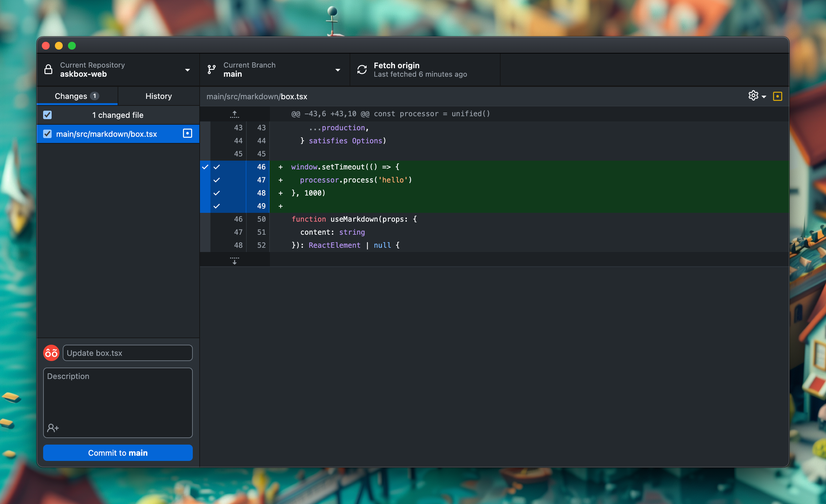Toggle the 1 changed file checkbox

pos(47,115)
